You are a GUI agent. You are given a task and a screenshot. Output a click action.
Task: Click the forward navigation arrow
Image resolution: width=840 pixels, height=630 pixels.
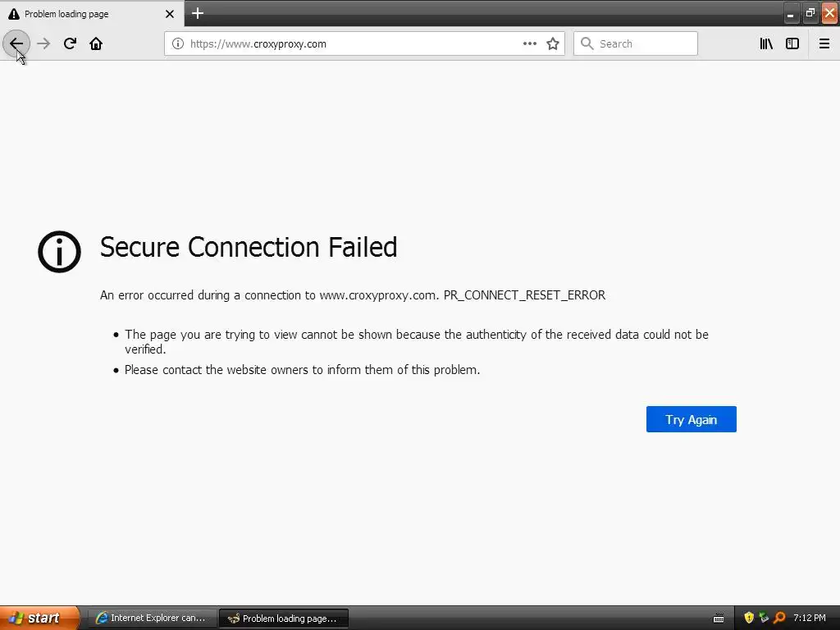coord(43,43)
